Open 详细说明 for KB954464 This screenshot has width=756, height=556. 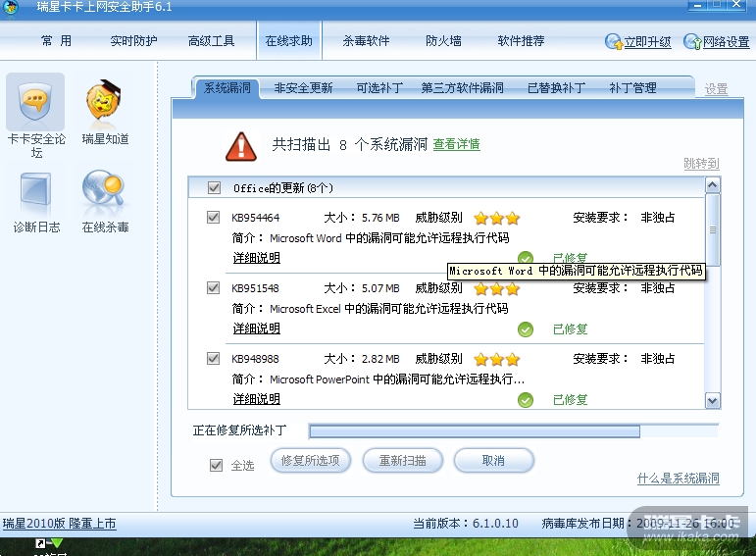coord(257,258)
